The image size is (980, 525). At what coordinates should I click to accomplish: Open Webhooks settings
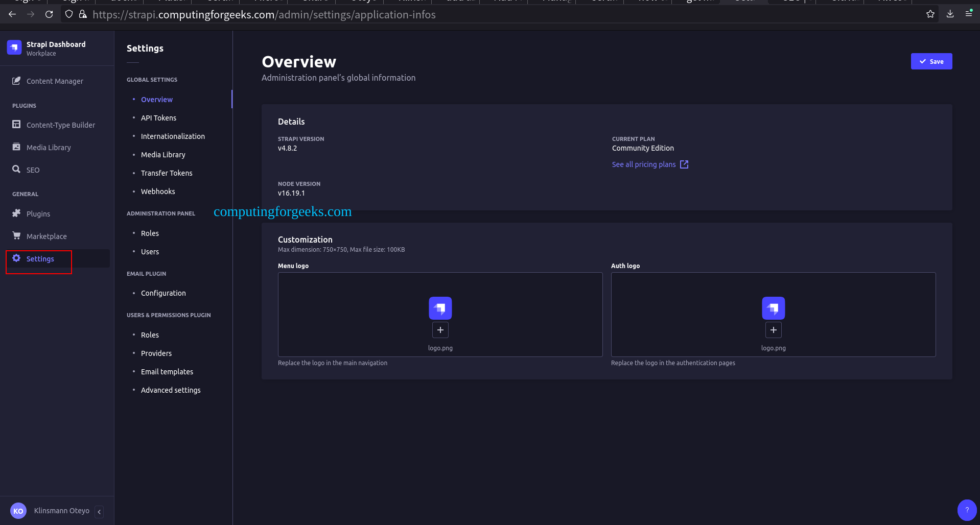(158, 191)
